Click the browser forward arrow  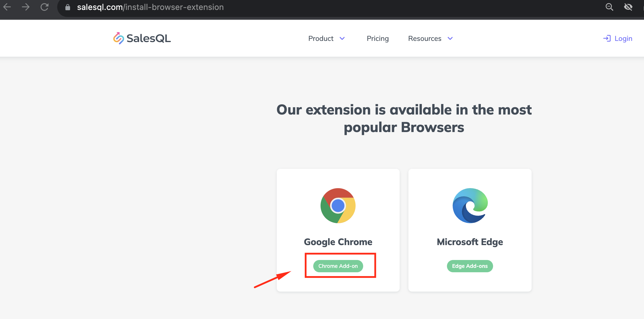point(26,7)
